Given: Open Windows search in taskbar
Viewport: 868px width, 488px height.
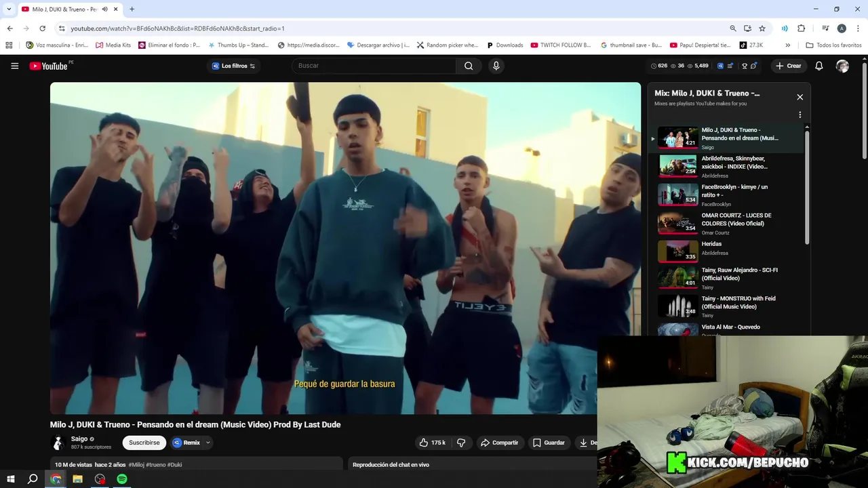Looking at the screenshot, I should [33, 479].
